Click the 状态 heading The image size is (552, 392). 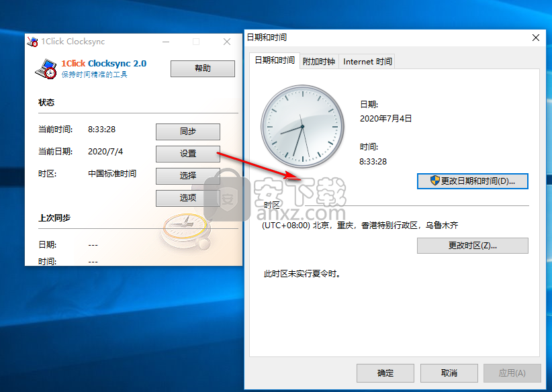(x=46, y=103)
